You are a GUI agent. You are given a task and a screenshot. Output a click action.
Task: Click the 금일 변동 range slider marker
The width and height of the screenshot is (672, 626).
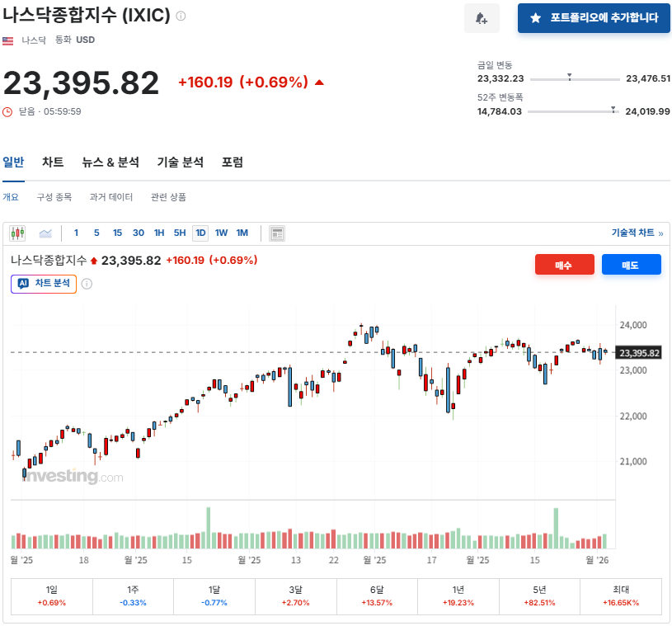coord(570,78)
